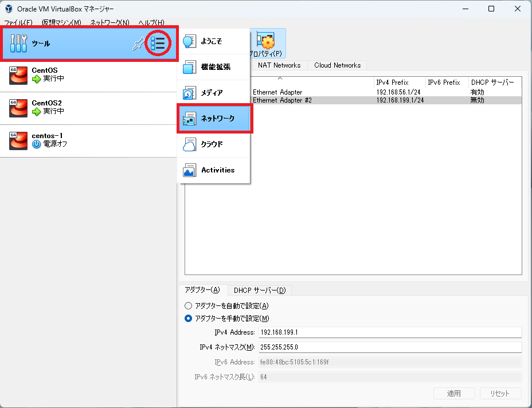Click the VirtualBox title bar logo

tap(9, 9)
